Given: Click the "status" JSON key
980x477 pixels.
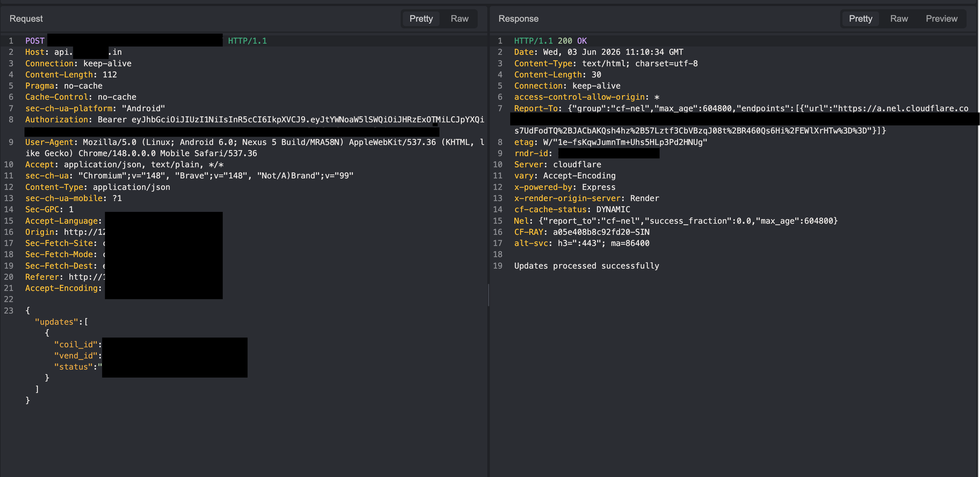Looking at the screenshot, I should coord(74,367).
